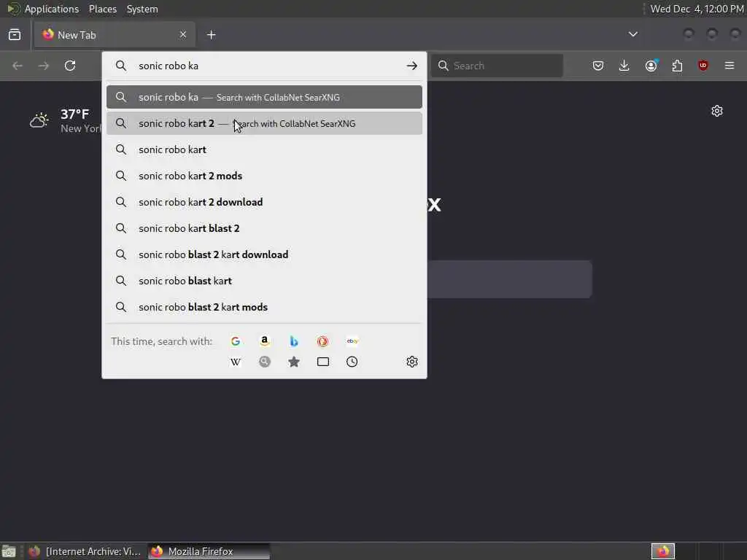The height and width of the screenshot is (560, 747).
Task: Click the clock showing Wed Dec 4
Action: [697, 9]
